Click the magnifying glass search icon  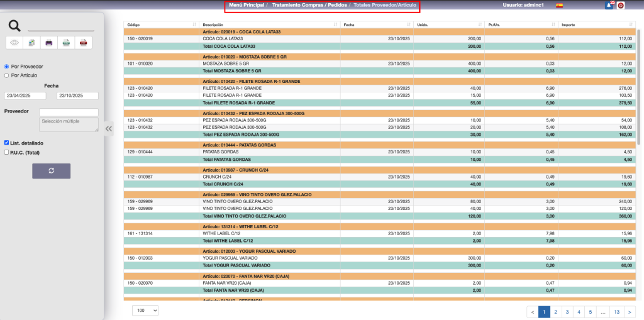14,25
